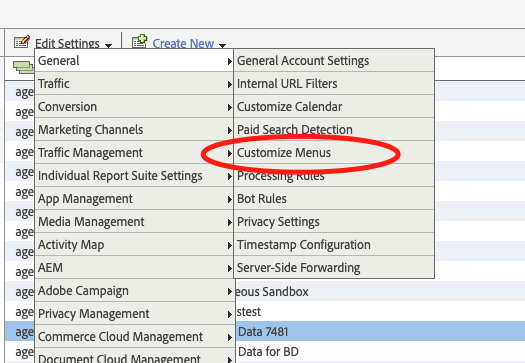This screenshot has height=363, width=525.
Task: Select the General menu item
Action: point(134,61)
